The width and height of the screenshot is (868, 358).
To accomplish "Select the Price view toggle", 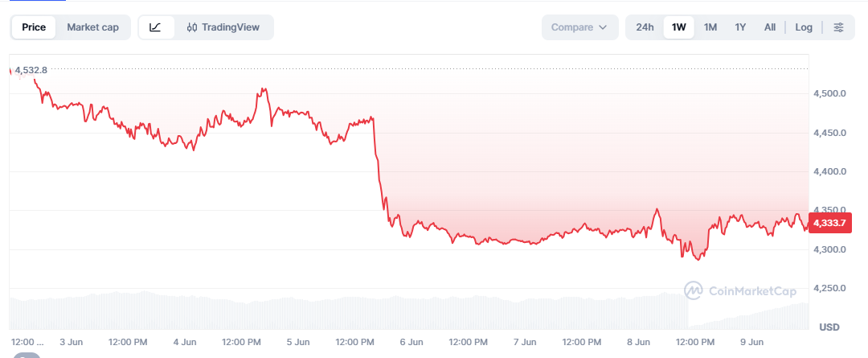I will 34,27.
